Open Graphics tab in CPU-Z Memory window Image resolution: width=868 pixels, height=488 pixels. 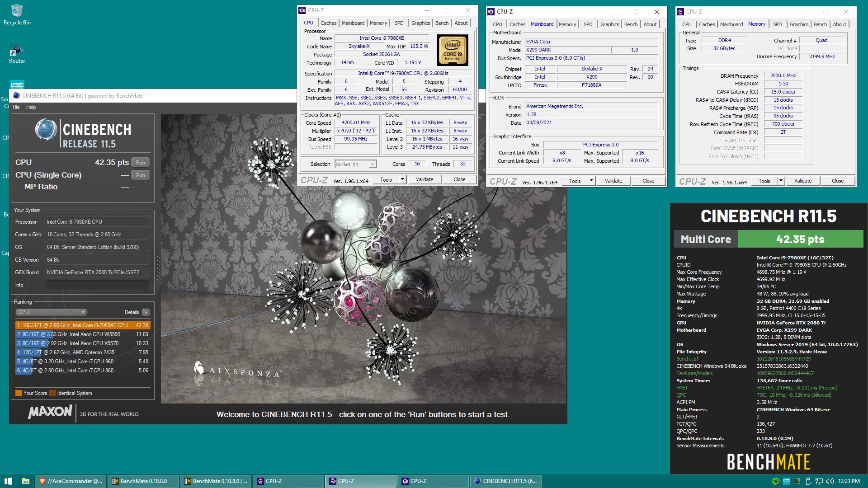coord(799,24)
